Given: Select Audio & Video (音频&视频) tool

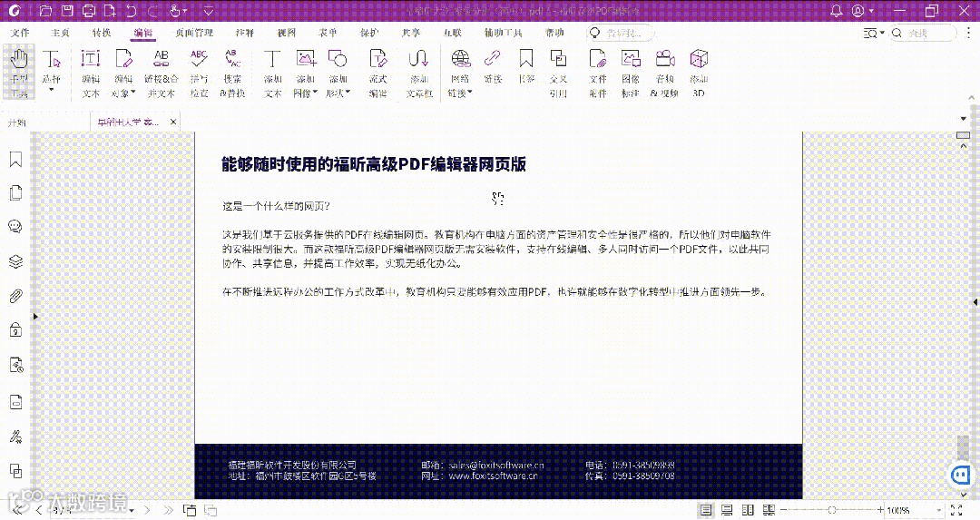Looking at the screenshot, I should 664,74.
